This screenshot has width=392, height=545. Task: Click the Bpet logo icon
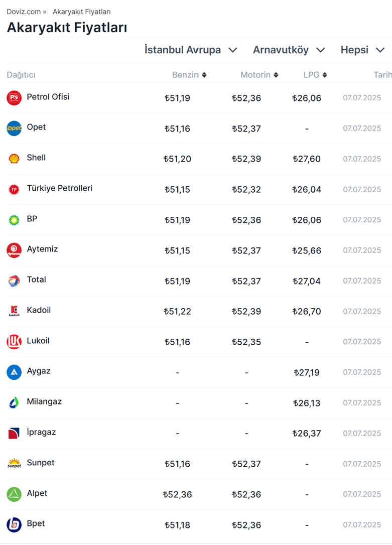click(x=14, y=524)
